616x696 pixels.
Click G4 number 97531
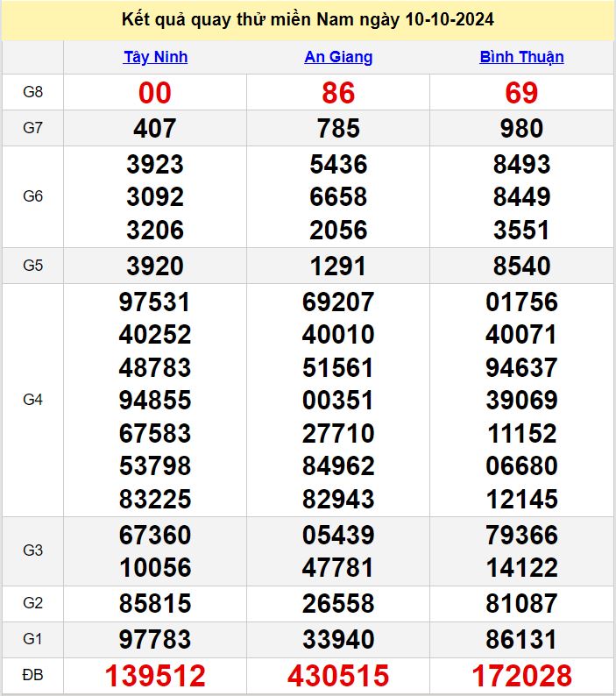pos(155,302)
